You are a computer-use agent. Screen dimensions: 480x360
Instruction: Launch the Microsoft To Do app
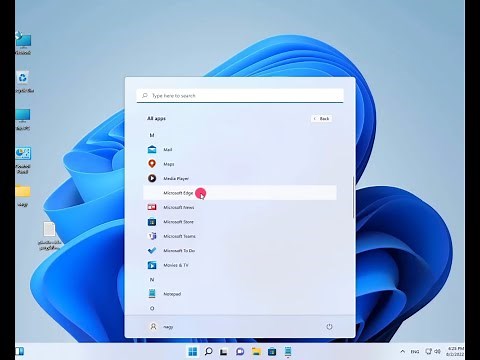240,250
